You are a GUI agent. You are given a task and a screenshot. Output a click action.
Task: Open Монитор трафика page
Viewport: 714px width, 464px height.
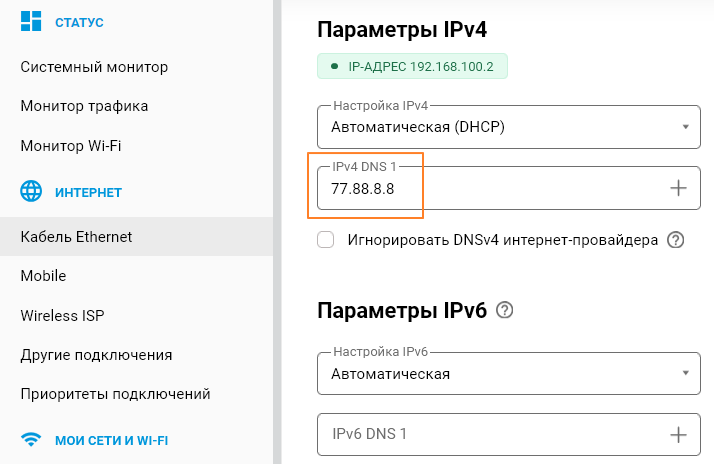pos(84,106)
